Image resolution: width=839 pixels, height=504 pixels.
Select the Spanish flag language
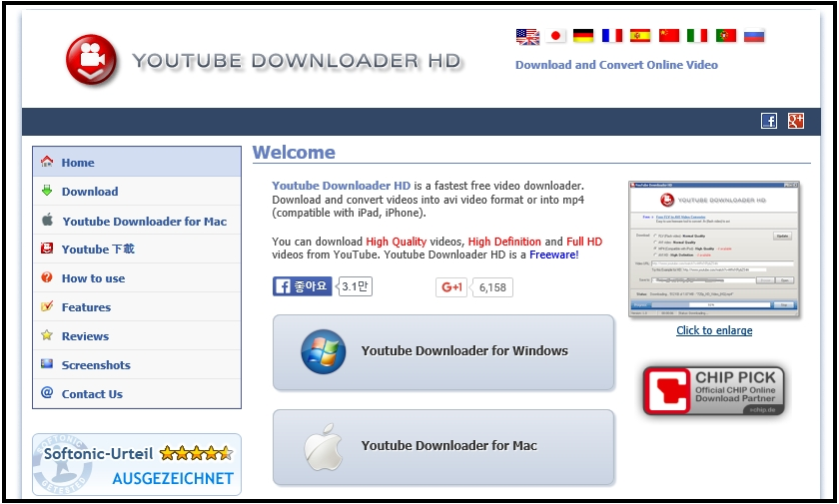pos(640,36)
